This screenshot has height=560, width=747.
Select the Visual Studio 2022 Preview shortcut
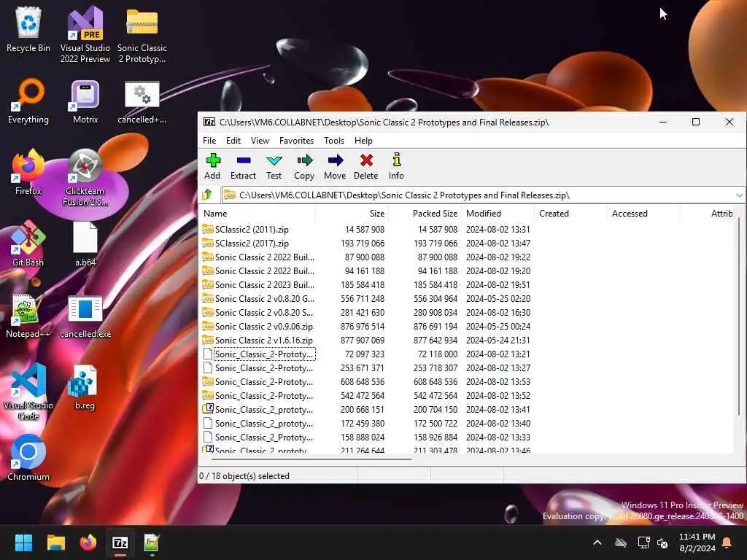click(85, 34)
